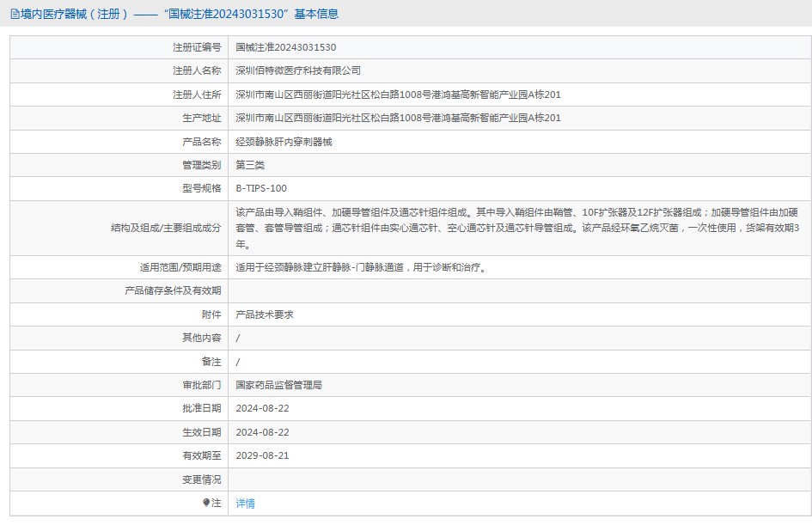The height and width of the screenshot is (525, 812).
Task: Select registration number 国械注准20243031530 in the table
Action: (285, 47)
